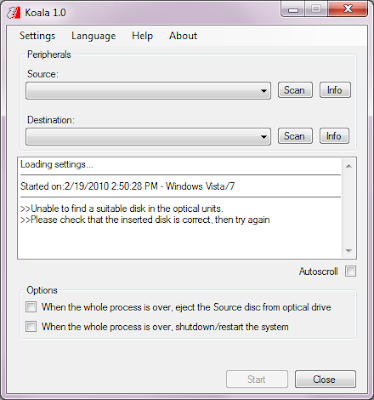Minimize the Koala window
The height and width of the screenshot is (400, 374).
click(293, 10)
